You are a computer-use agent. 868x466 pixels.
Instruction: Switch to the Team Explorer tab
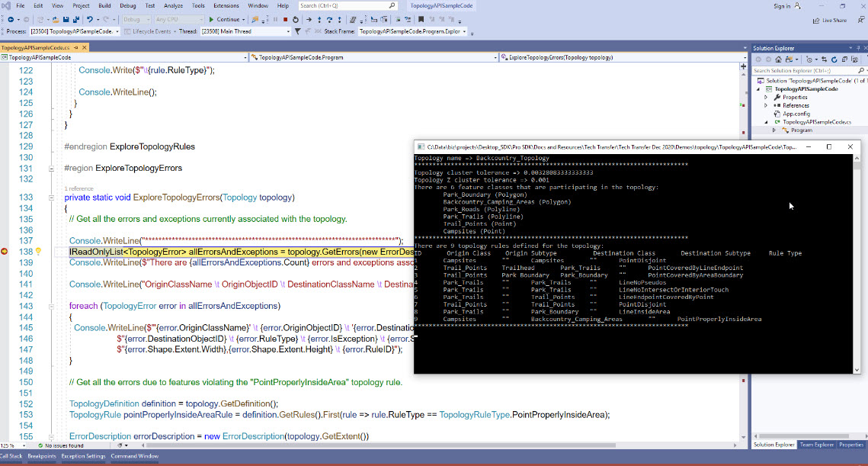815,445
